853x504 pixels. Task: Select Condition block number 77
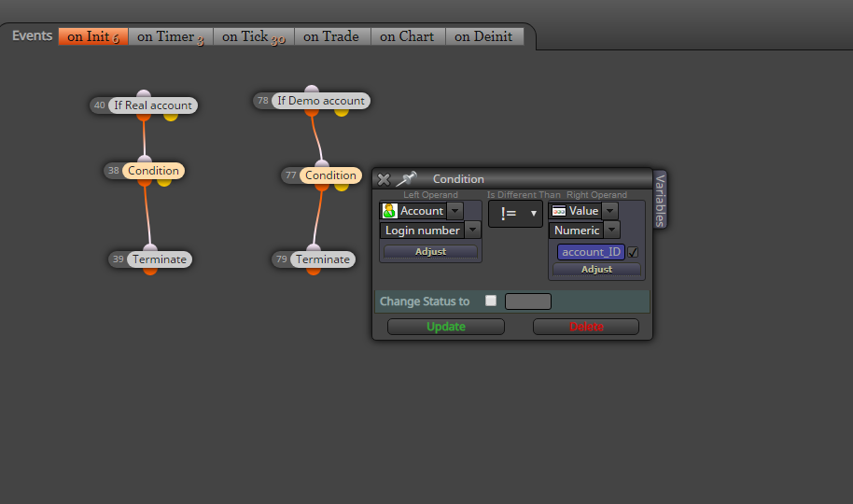pos(330,175)
